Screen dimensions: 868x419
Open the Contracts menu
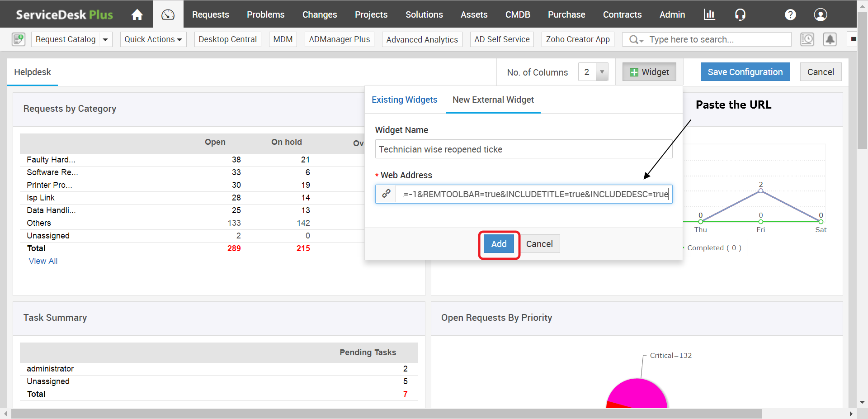(x=622, y=14)
